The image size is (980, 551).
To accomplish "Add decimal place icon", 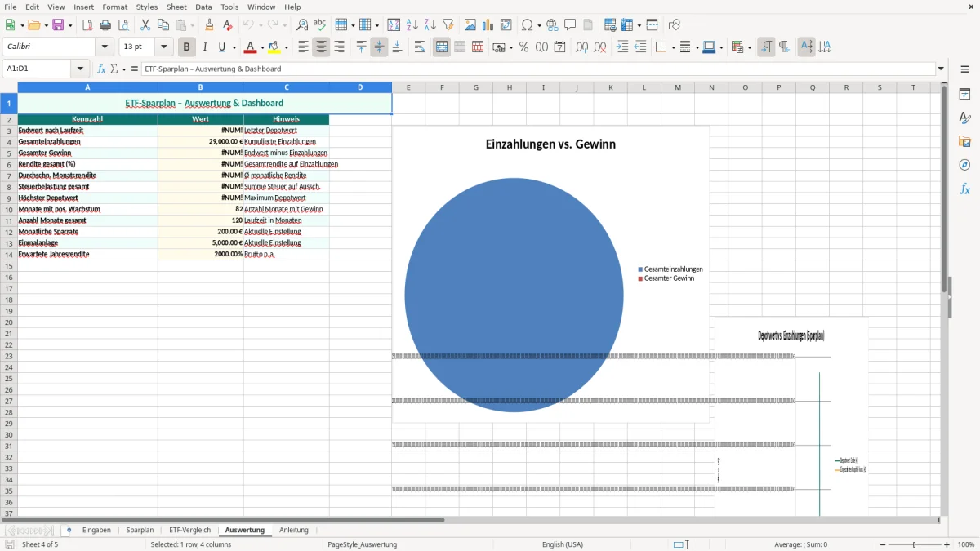I will coord(581,47).
